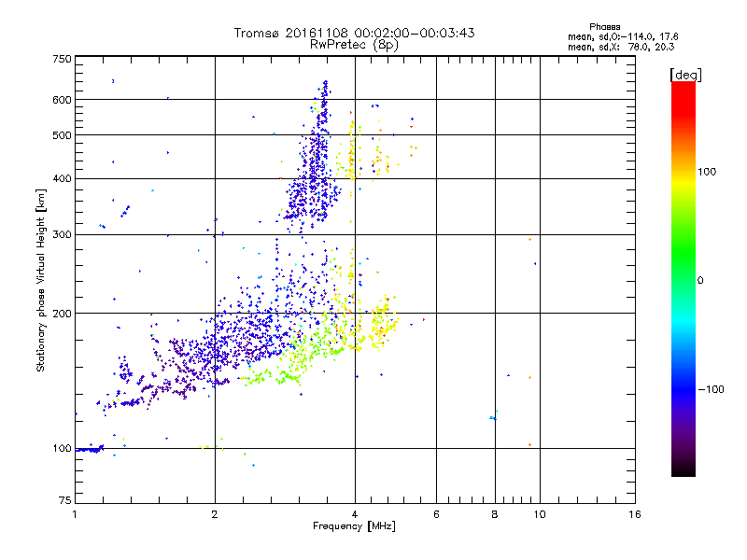
Task: Click the 'mean, sd,O:-114.0, 17.8' statistics line
Action: point(623,36)
